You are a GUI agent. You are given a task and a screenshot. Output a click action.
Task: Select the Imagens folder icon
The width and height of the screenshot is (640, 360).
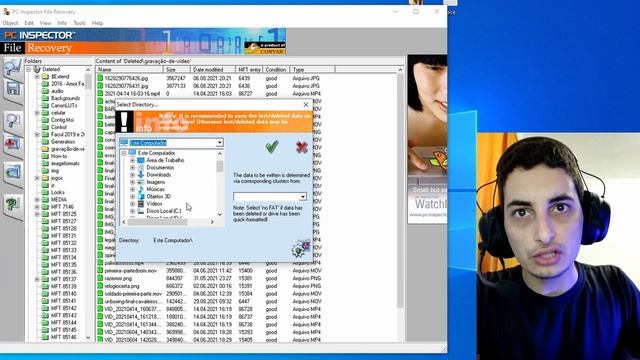(141, 182)
